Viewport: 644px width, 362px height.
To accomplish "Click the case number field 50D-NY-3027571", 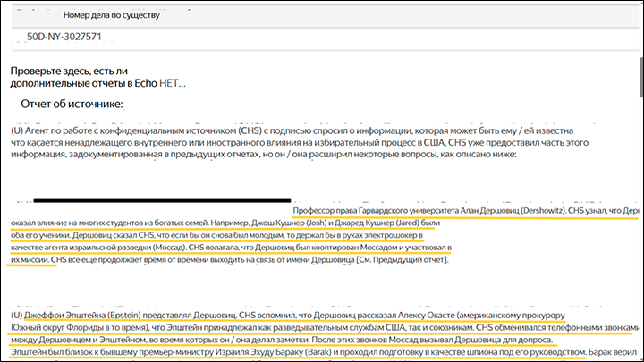I will (64, 38).
